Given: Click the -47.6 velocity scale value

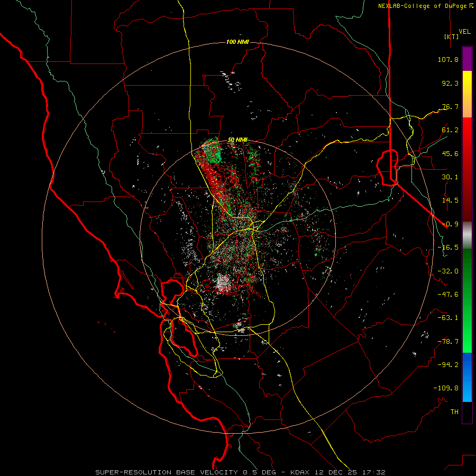Looking at the screenshot, I should [448, 295].
